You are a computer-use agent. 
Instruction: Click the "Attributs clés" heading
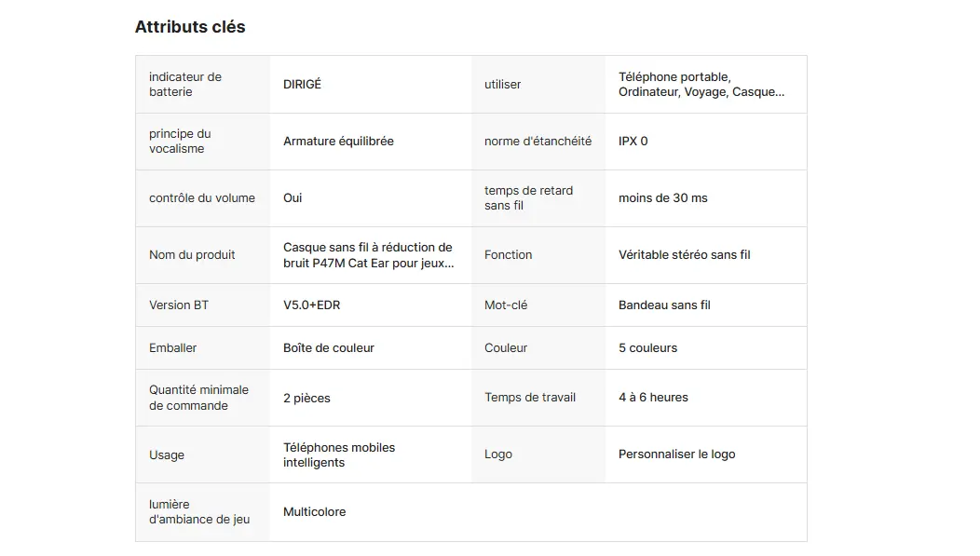pyautogui.click(x=190, y=27)
